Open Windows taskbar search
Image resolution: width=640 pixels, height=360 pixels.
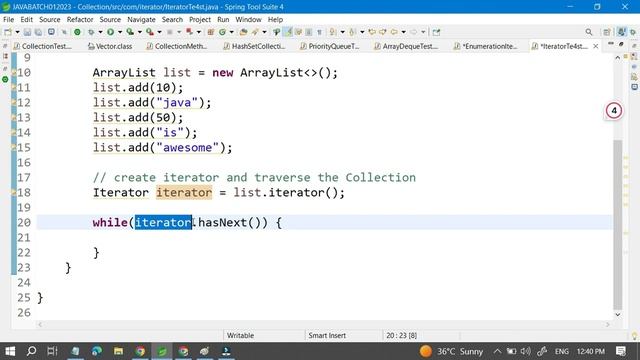click(x=31, y=351)
